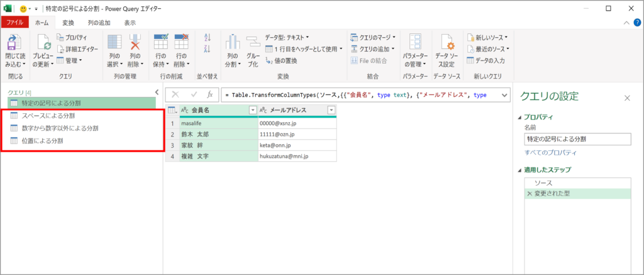Click データソース設定 data source settings icon
The width and height of the screenshot is (644, 275).
point(447,43)
